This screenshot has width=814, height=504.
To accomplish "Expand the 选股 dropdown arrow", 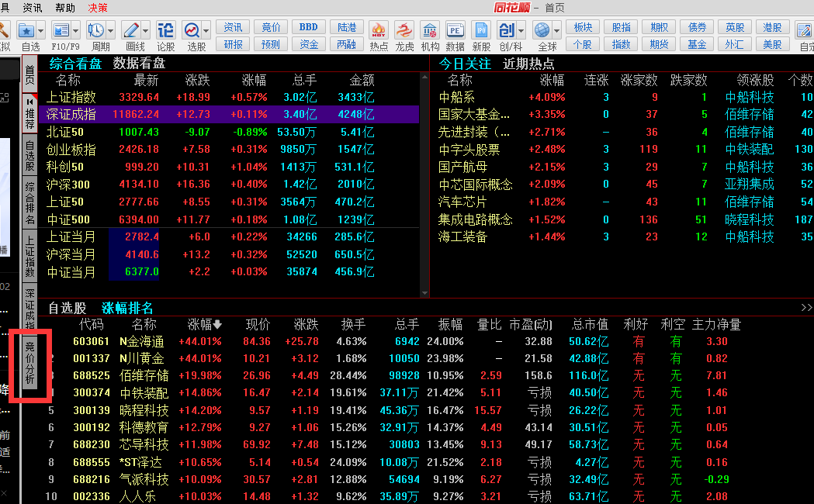I will [206, 31].
